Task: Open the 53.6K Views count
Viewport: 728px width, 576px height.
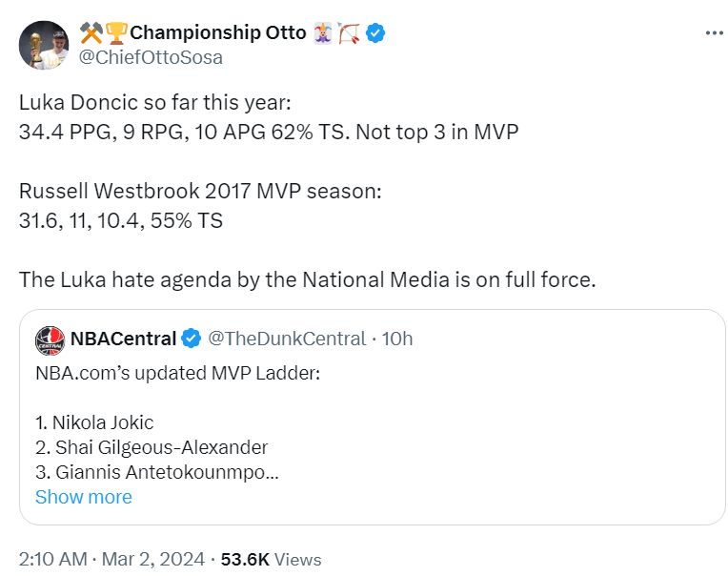Action: (x=271, y=560)
